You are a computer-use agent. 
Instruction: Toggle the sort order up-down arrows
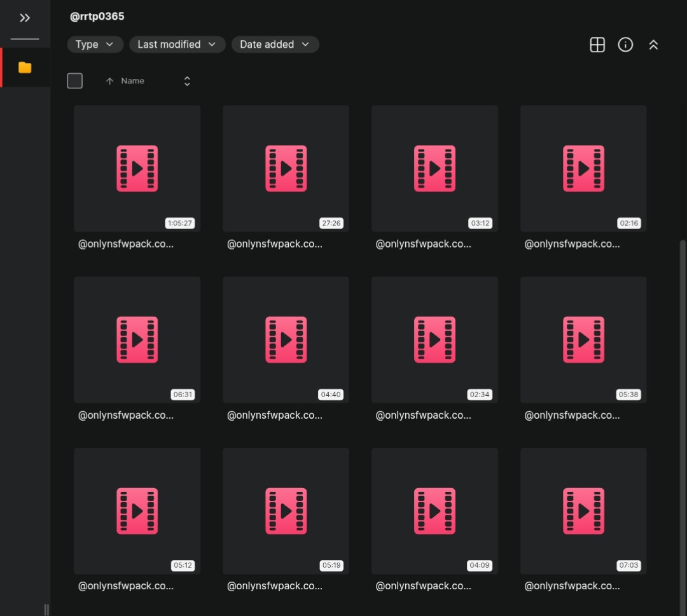point(187,81)
